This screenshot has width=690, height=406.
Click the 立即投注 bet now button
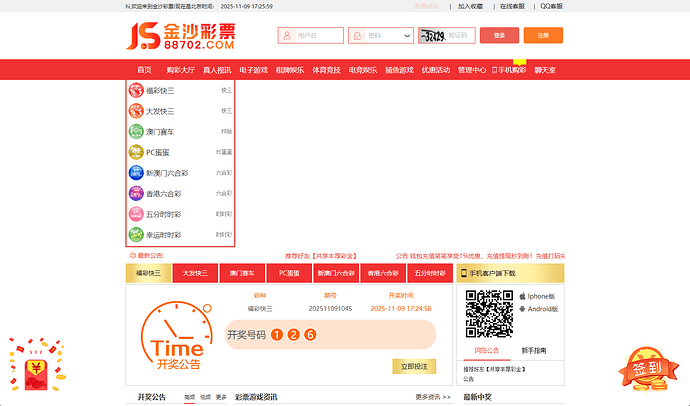point(413,367)
